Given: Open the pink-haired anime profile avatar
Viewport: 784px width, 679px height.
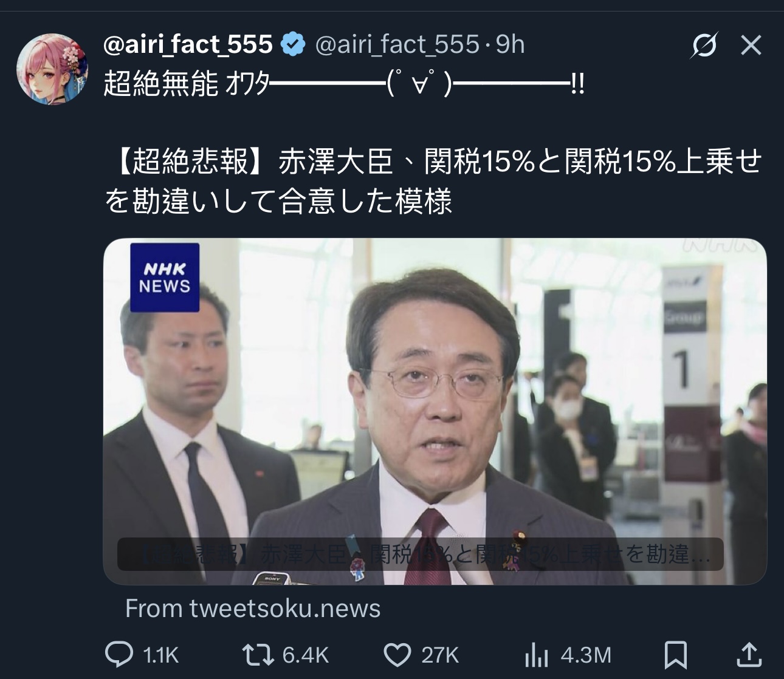Looking at the screenshot, I should pyautogui.click(x=52, y=68).
